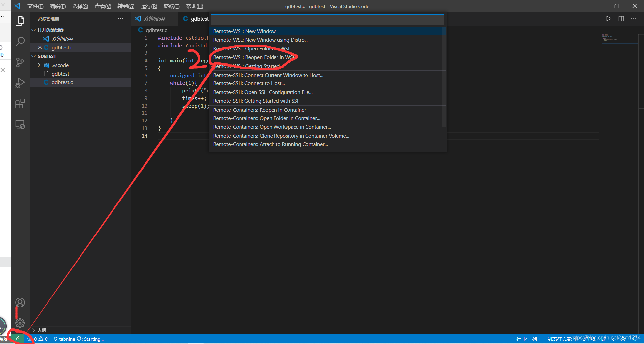Select Remote-WSL: New Window command
Screen dimensions: 644x344
coord(327,31)
